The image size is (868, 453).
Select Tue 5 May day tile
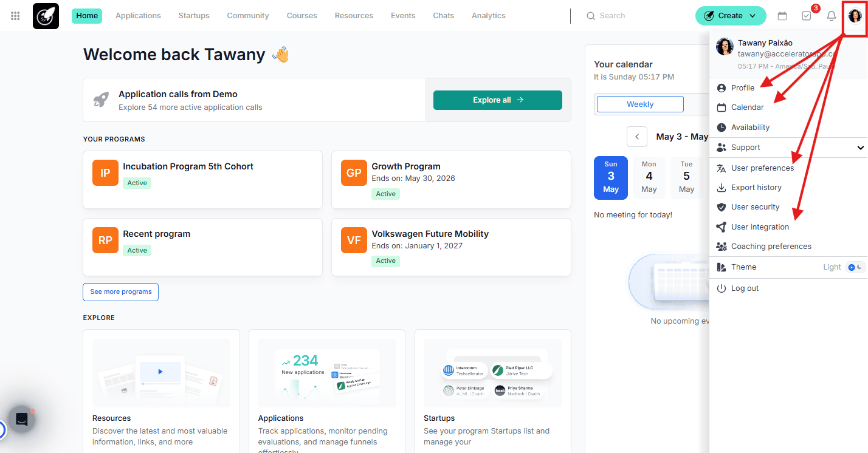coord(686,177)
